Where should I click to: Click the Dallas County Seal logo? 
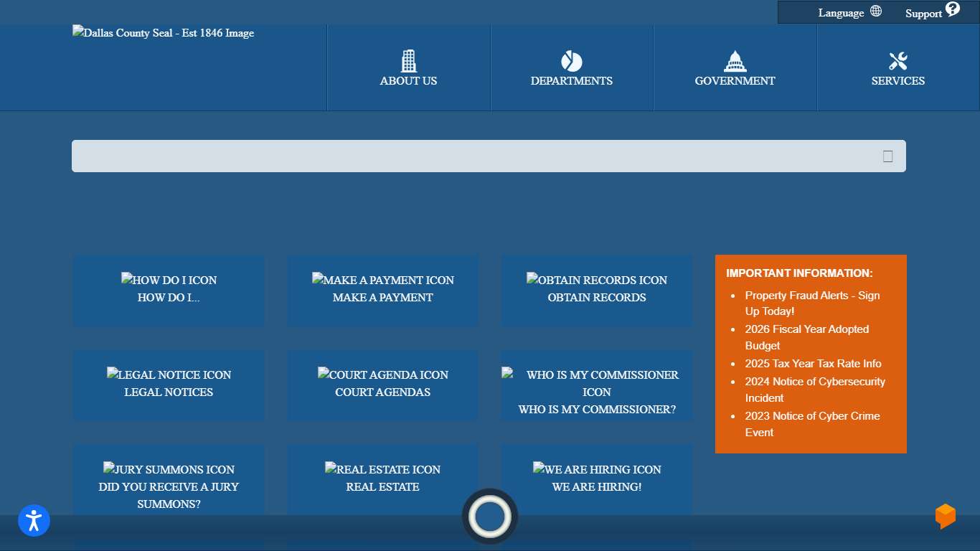coord(163,33)
